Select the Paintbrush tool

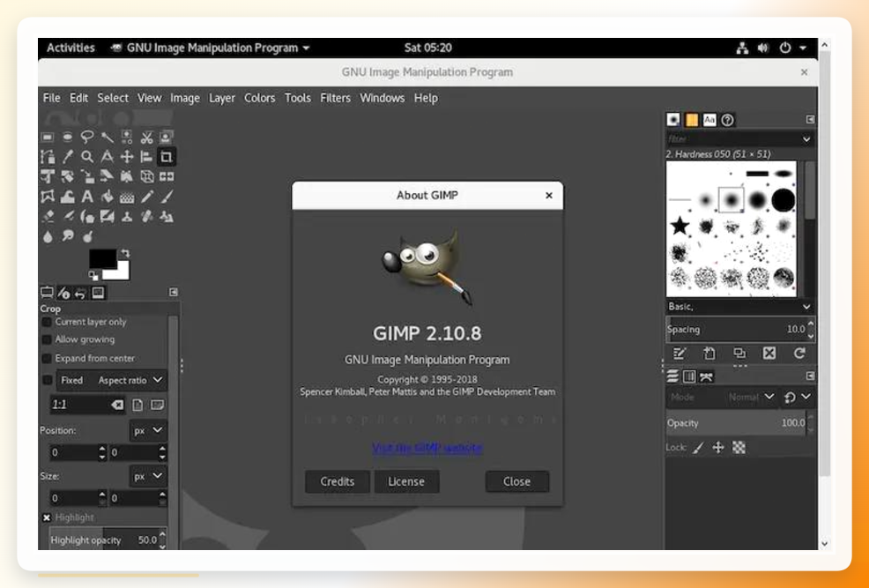[x=167, y=197]
